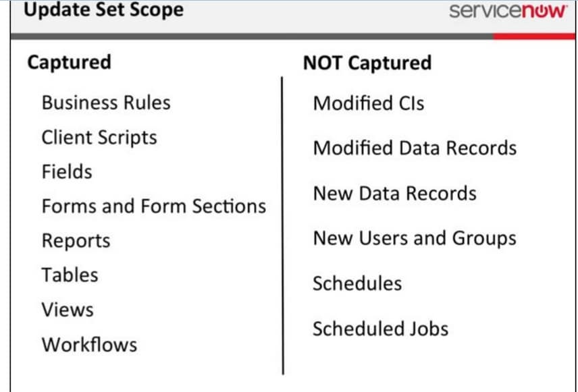Select the NOT Captured heading
578x392 pixels.
point(367,63)
